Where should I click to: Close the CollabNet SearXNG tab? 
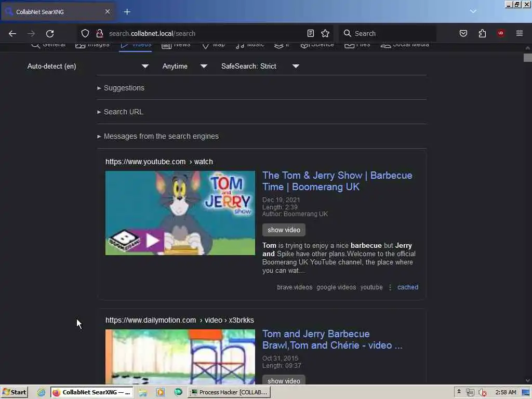tap(108, 11)
